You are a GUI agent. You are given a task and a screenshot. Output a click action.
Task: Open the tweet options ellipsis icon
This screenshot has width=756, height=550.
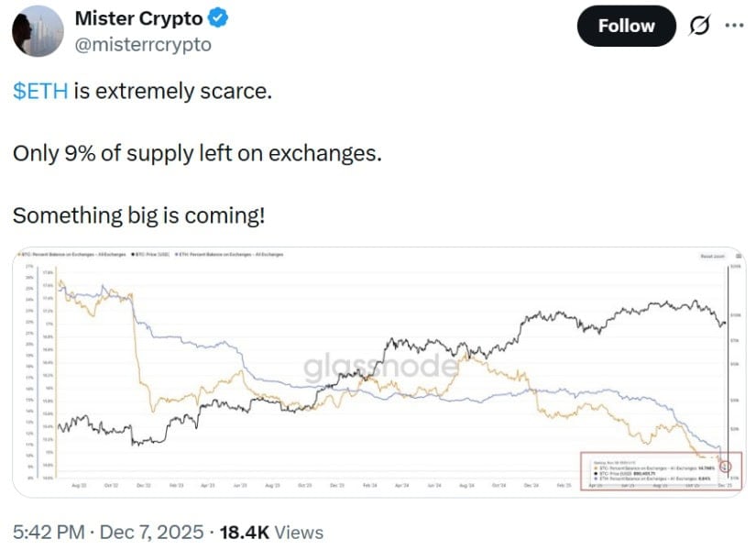733,26
